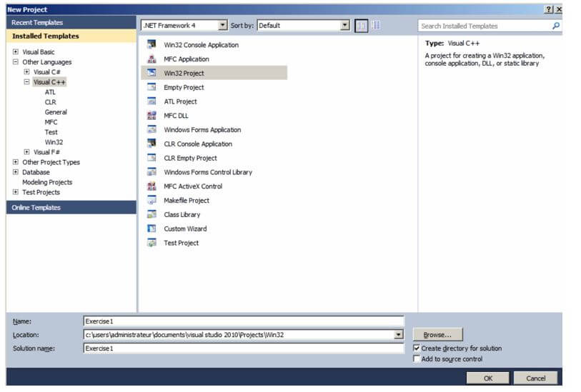Select the Class Library template icon
The width and height of the screenshot is (581, 392).
(x=152, y=214)
